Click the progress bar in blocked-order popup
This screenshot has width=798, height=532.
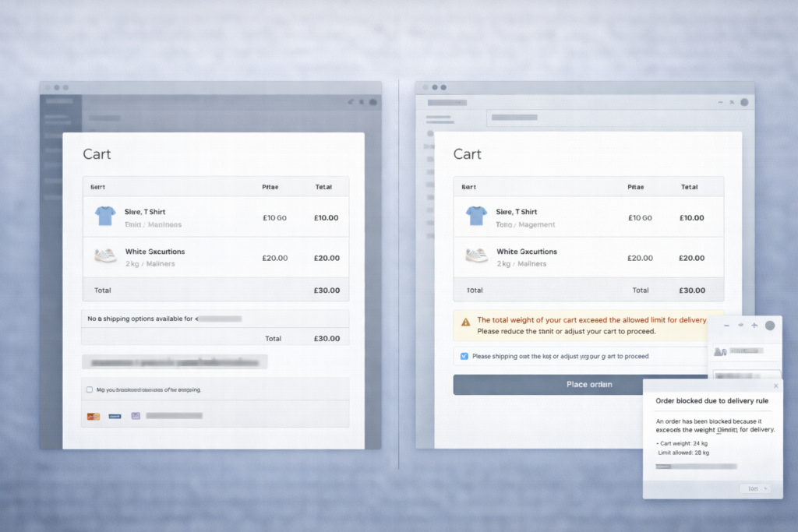(x=696, y=467)
